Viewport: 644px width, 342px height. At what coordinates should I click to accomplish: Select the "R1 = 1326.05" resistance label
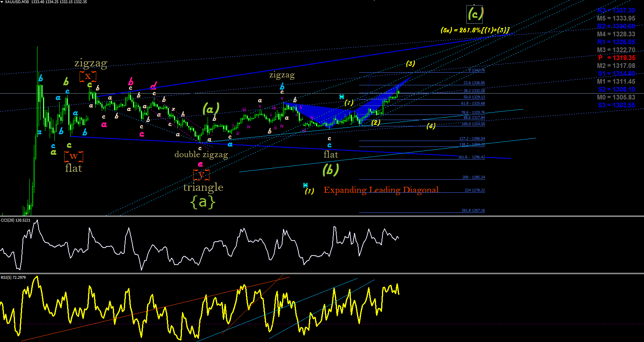pos(616,42)
